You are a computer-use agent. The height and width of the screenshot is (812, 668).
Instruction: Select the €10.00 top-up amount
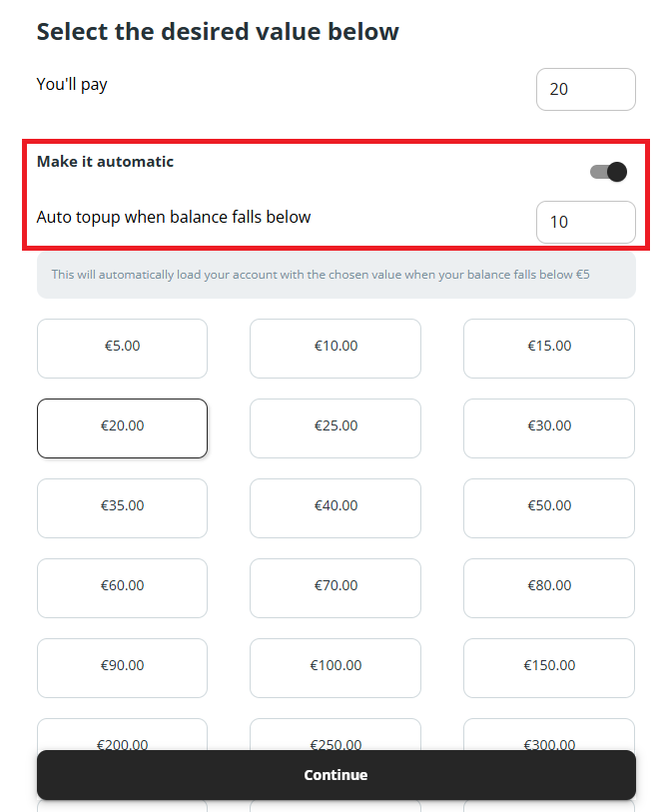tap(334, 348)
